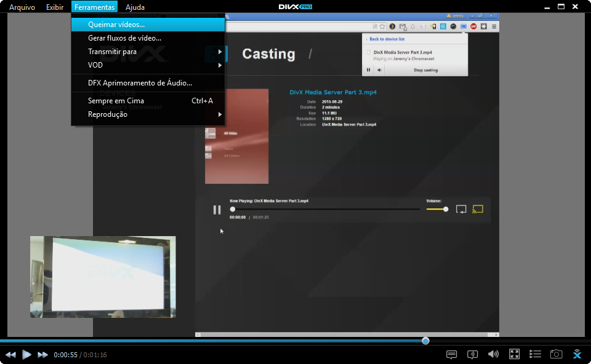This screenshot has height=364, width=591.
Task: Enter fullscreen via the expand icon
Action: (515, 354)
